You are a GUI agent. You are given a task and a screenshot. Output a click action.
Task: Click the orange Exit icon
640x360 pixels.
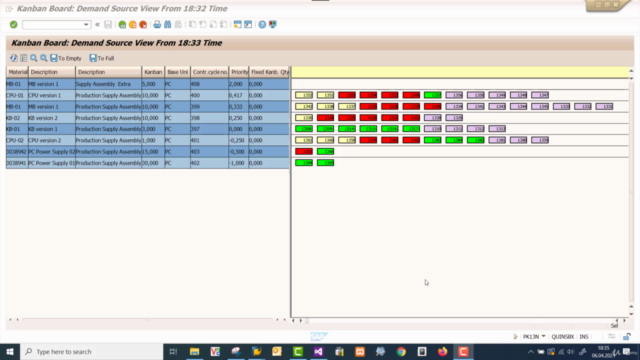133,24
